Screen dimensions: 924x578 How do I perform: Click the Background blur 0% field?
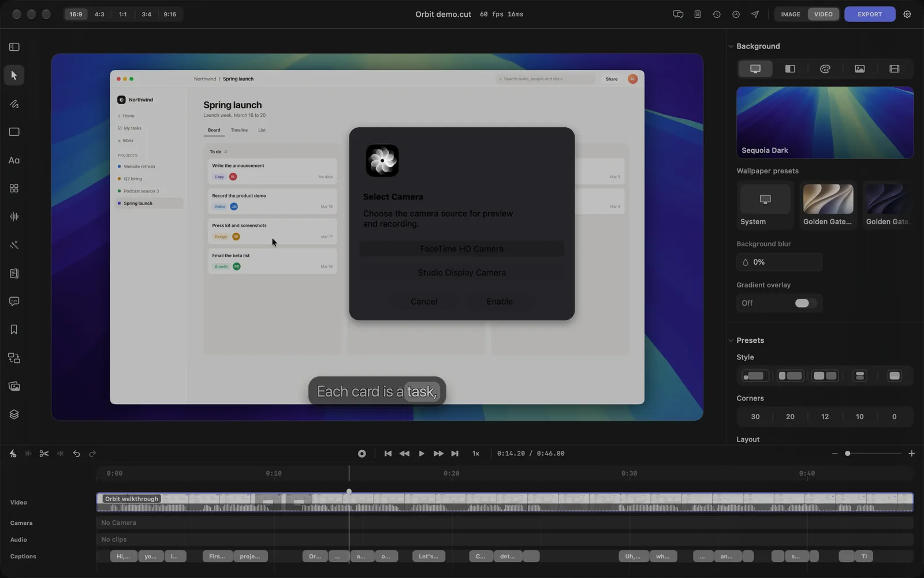(x=779, y=262)
